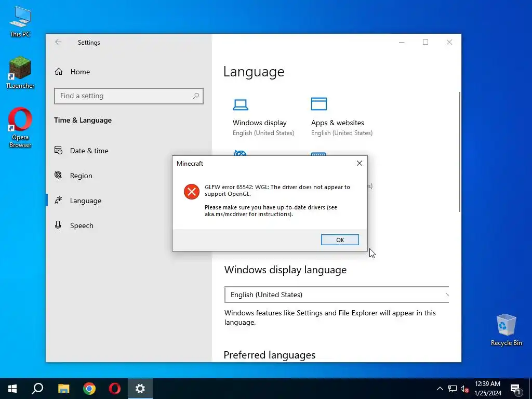Show hidden system tray icons
Image resolution: width=532 pixels, height=399 pixels.
point(440,389)
